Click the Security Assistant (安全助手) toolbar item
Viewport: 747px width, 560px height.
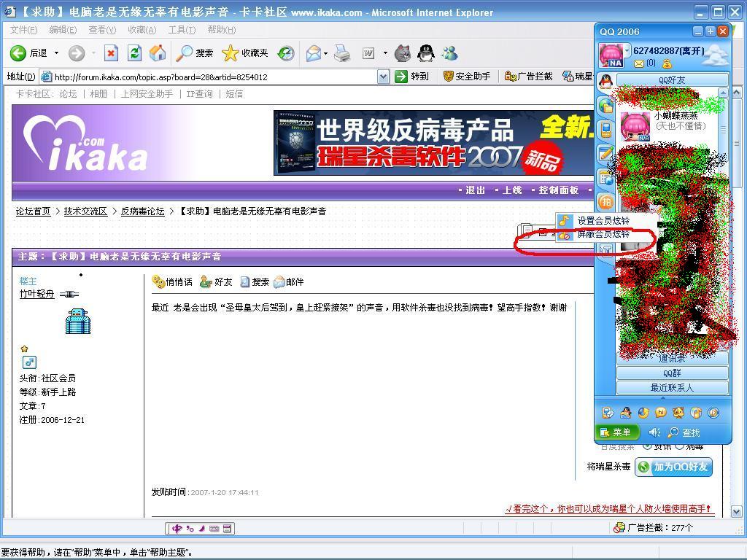pos(467,76)
